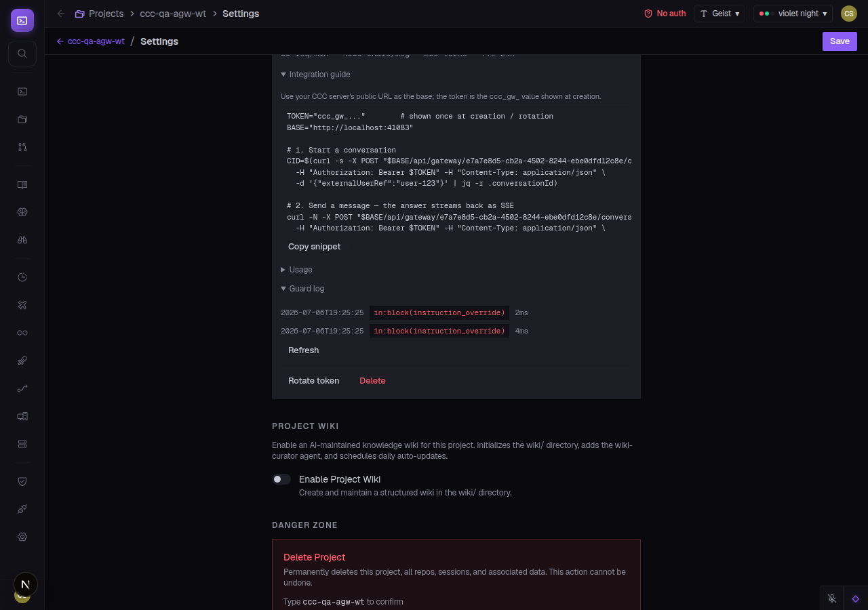Toggle Enable Project Wiki switch
Image resolution: width=868 pixels, height=610 pixels.
tap(281, 479)
